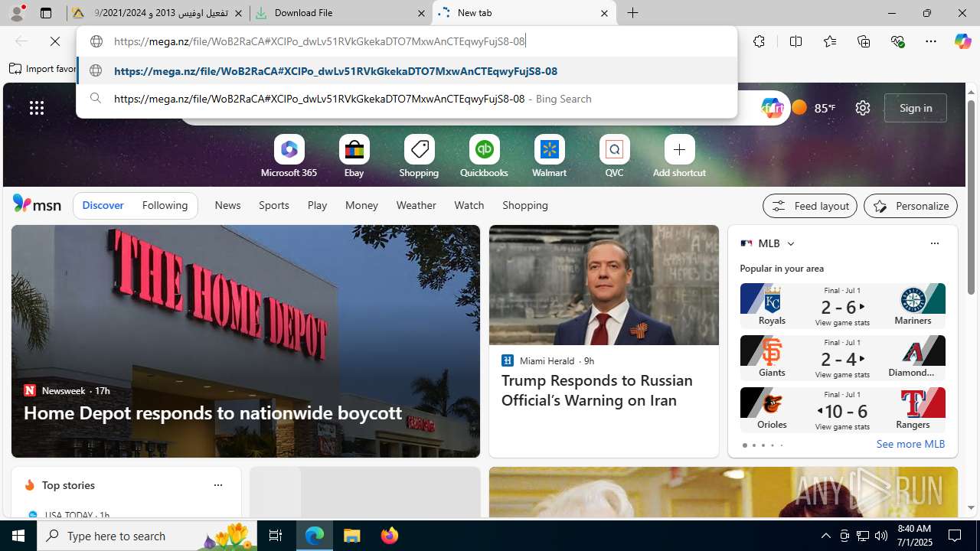Viewport: 980px width, 551px height.
Task: Open the browser profile icon
Action: coord(17,13)
